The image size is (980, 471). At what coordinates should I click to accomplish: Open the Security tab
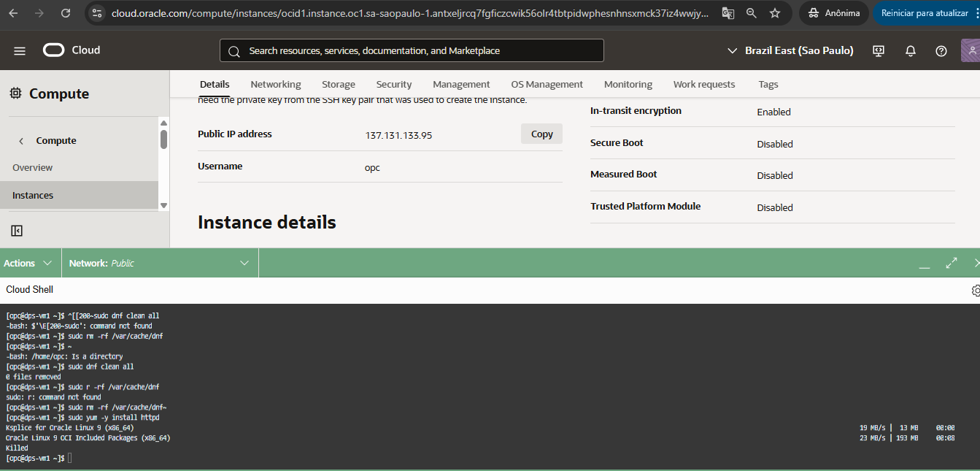[x=394, y=84]
